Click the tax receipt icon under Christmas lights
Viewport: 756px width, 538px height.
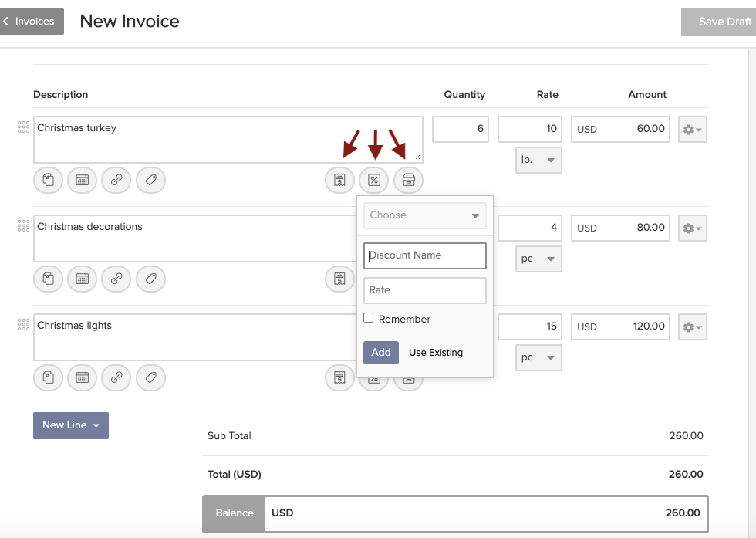pos(340,377)
